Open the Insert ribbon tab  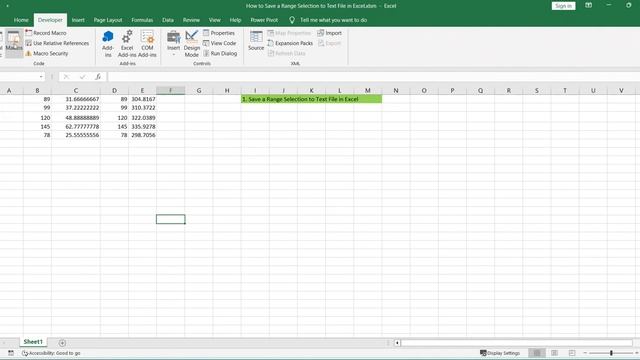[x=78, y=20]
